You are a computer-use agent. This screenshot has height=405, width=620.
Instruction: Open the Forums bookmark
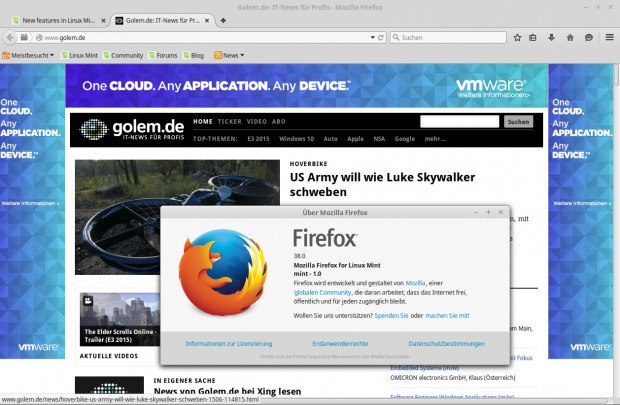point(163,55)
